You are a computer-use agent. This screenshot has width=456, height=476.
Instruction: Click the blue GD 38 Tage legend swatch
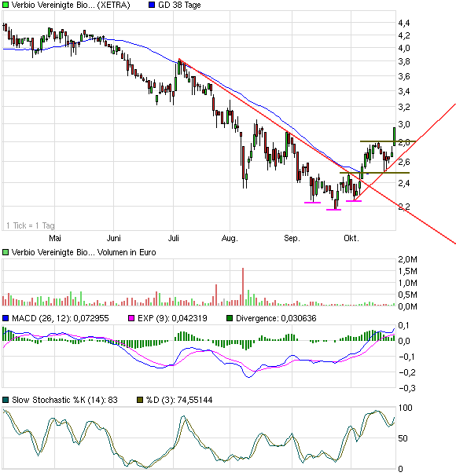point(152,5)
